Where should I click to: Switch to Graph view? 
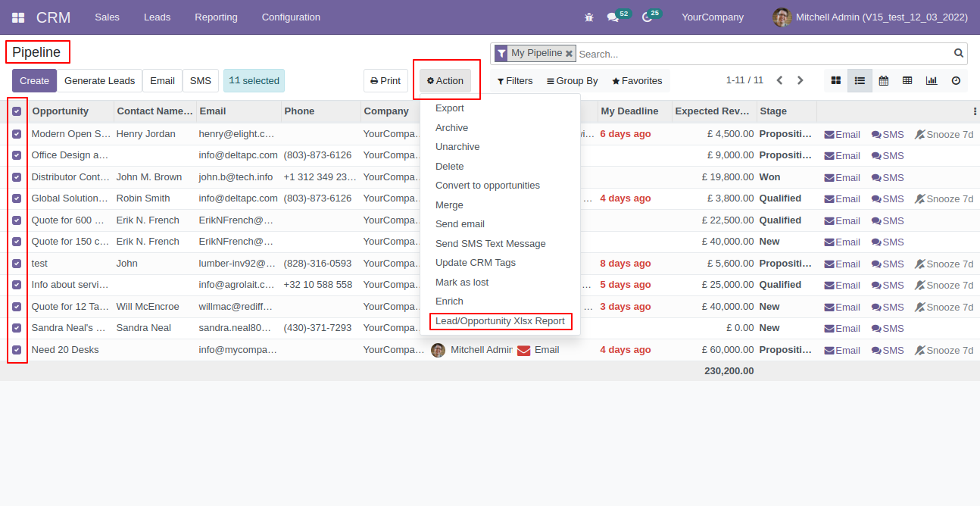[932, 80]
